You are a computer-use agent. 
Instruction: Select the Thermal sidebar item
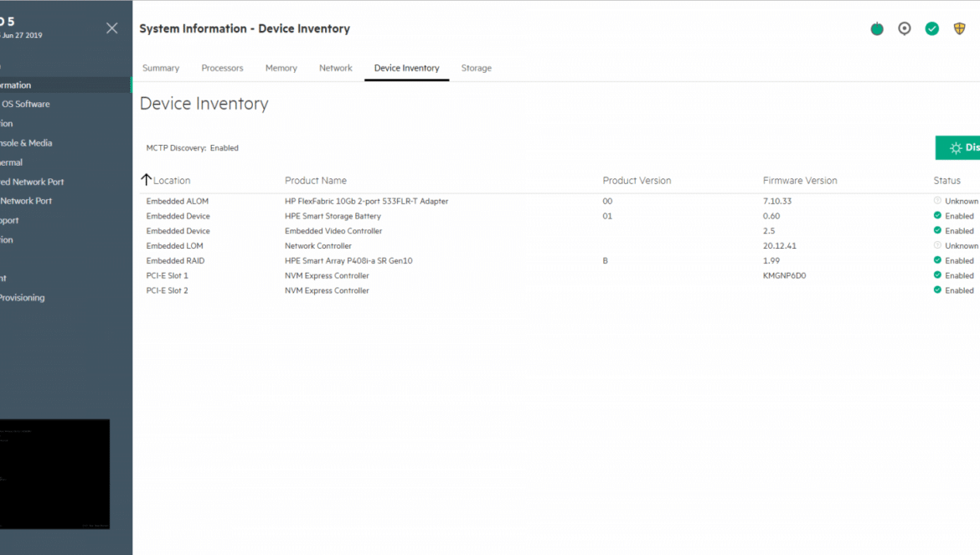tap(11, 162)
